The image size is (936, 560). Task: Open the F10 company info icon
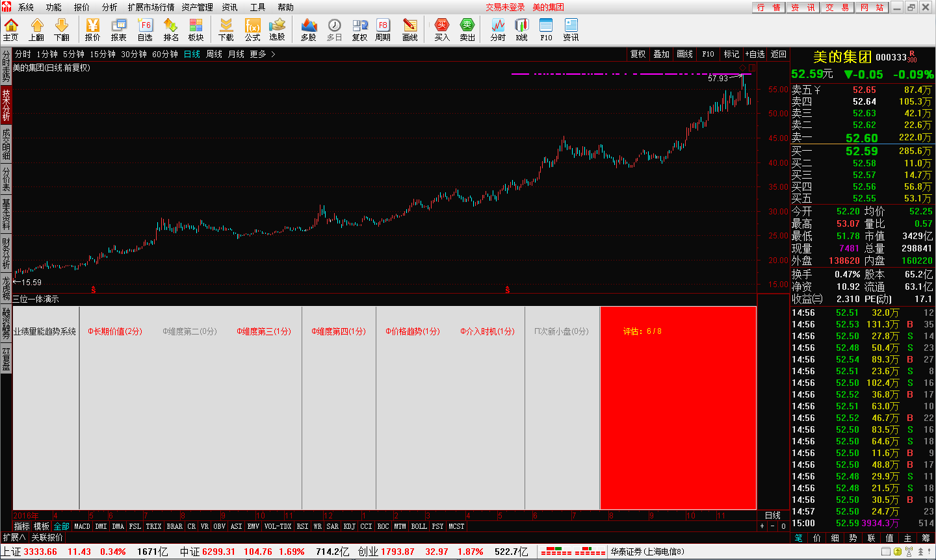546,29
